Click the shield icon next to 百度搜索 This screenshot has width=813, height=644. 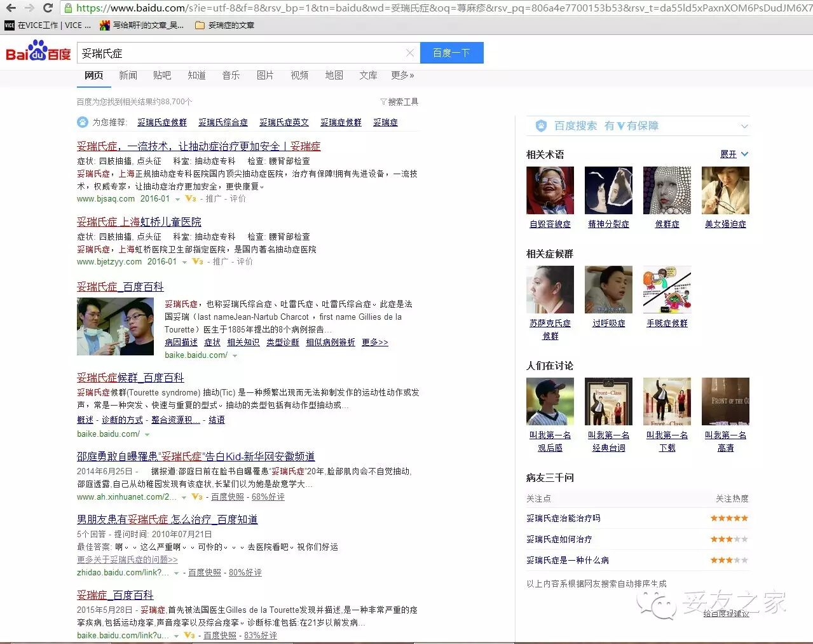541,126
